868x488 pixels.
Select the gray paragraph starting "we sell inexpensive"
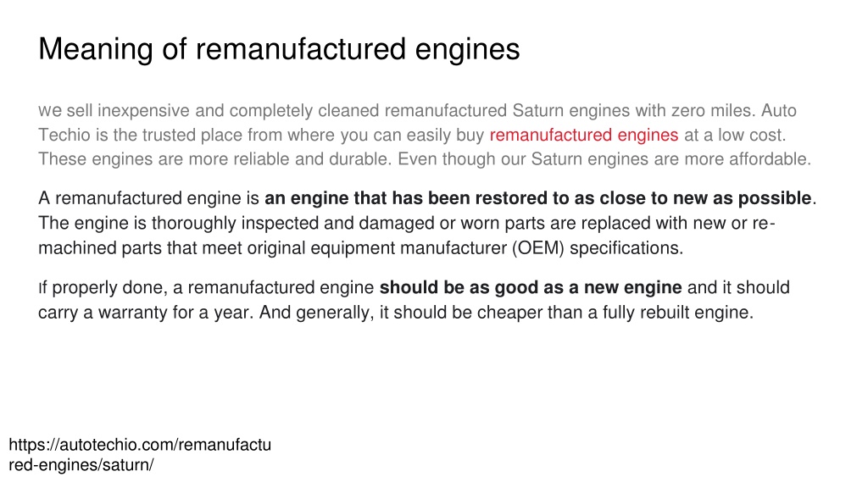pyautogui.click(x=425, y=135)
